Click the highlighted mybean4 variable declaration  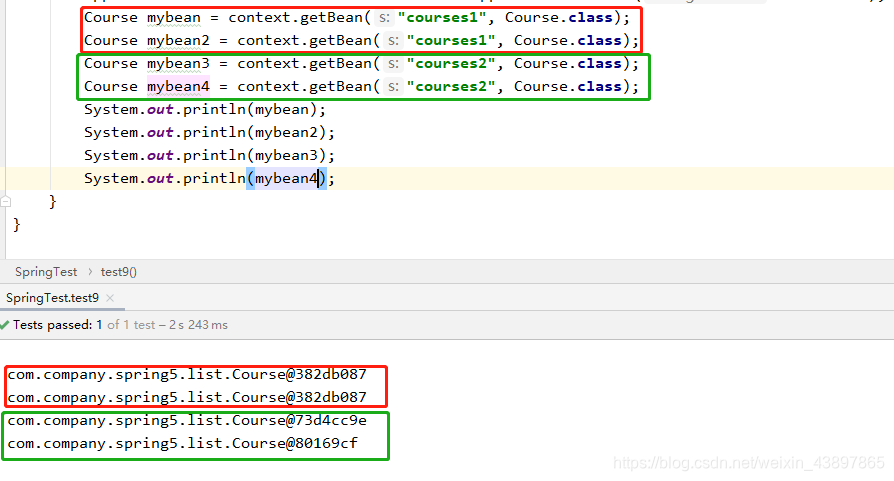point(178,87)
